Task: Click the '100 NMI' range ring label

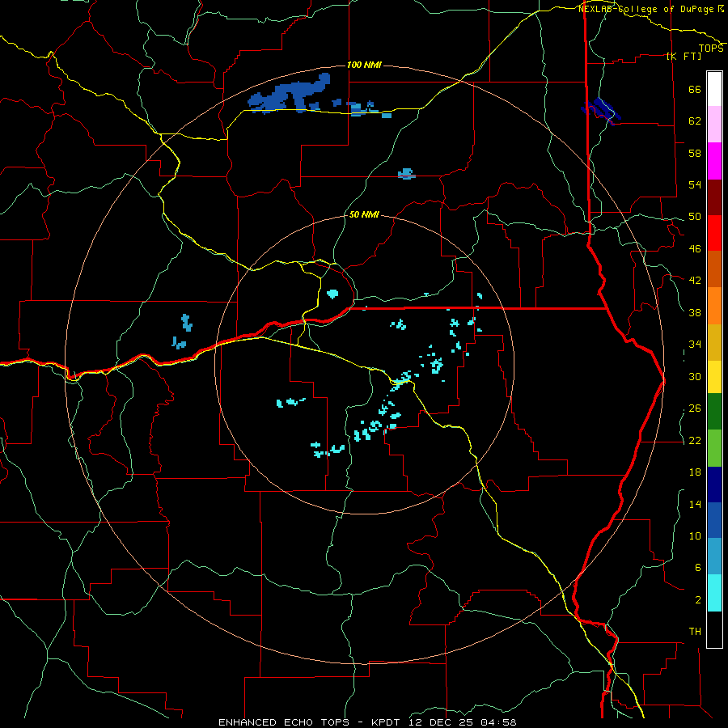Action: 364,65
